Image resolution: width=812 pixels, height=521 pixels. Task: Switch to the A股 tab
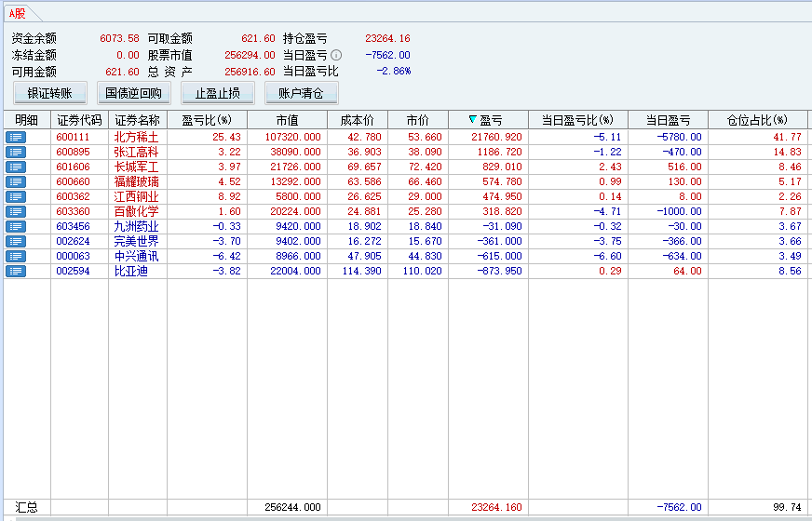point(18,14)
